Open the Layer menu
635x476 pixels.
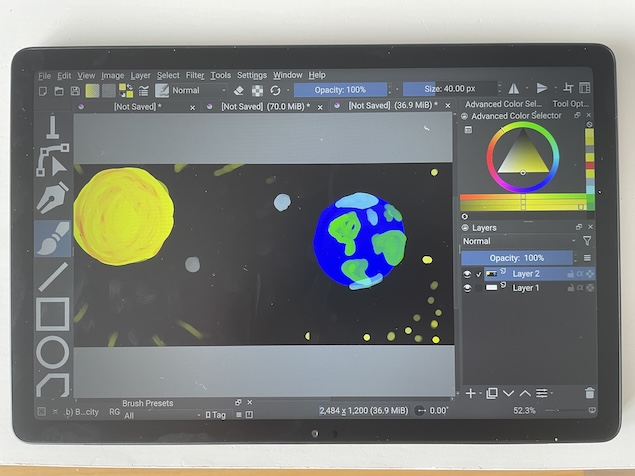140,75
